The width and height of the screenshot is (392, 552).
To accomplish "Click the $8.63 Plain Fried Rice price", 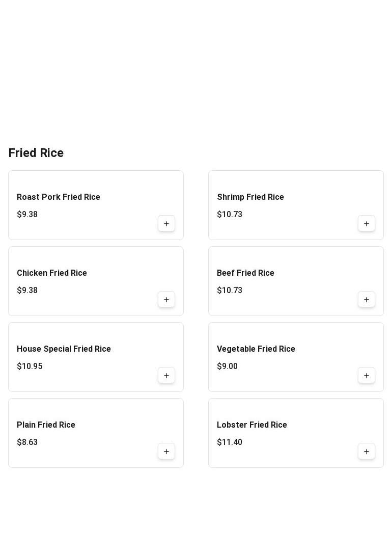I will coord(27,442).
